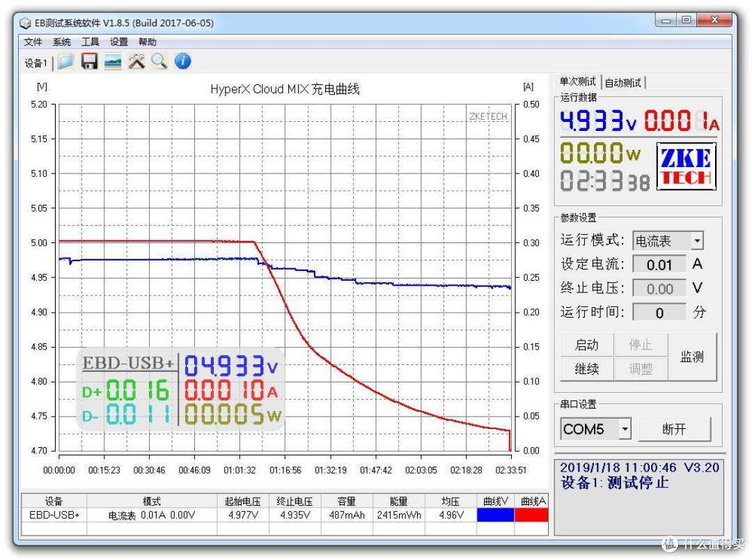Close the EB测试系统软件 window
The height and width of the screenshot is (560, 752).
point(714,20)
